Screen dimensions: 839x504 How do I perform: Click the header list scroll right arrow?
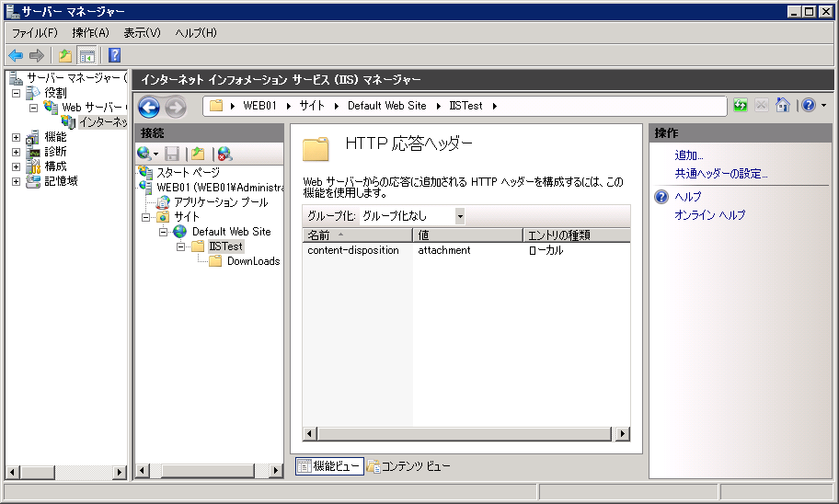[x=622, y=434]
